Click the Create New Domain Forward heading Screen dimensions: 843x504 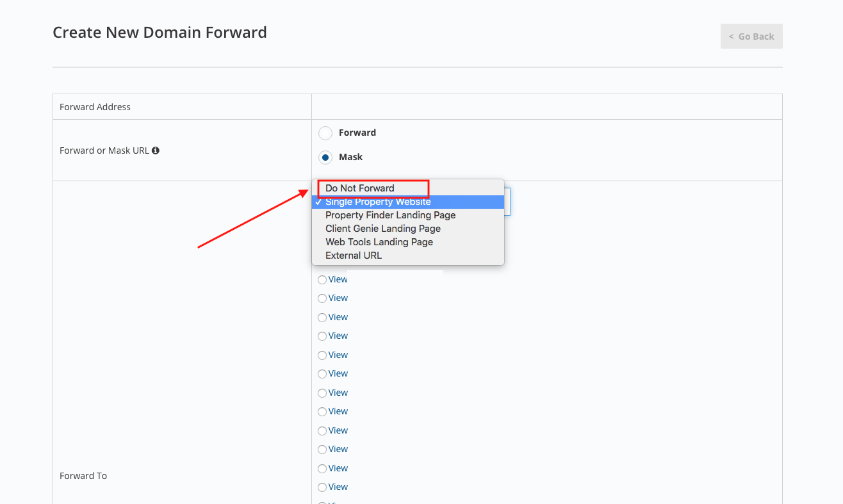pos(160,32)
